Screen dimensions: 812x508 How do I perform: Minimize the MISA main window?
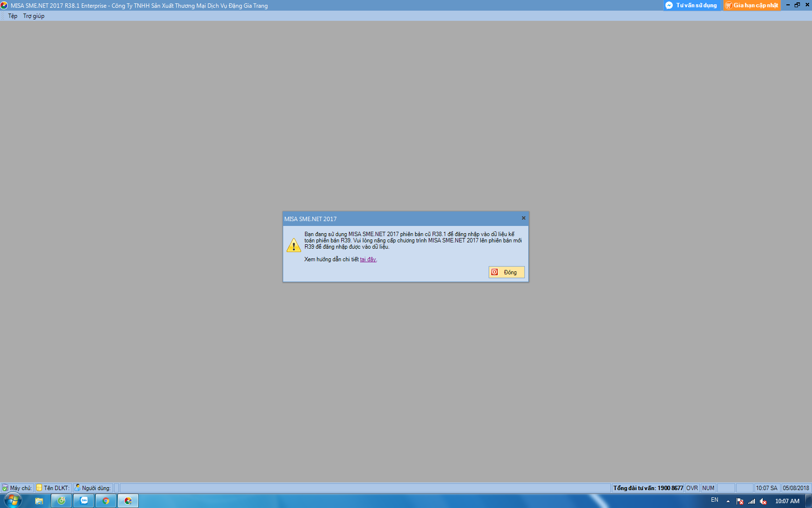[788, 5]
